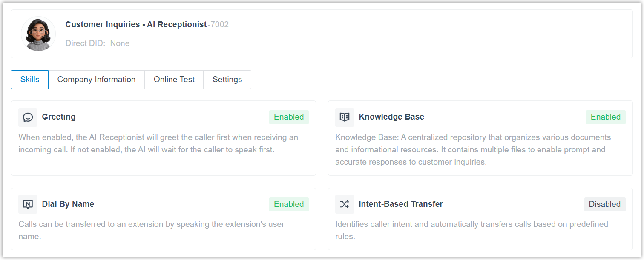Viewport: 644px width, 260px height.
Task: Click the Greeting speech bubble icon
Action: pos(28,117)
